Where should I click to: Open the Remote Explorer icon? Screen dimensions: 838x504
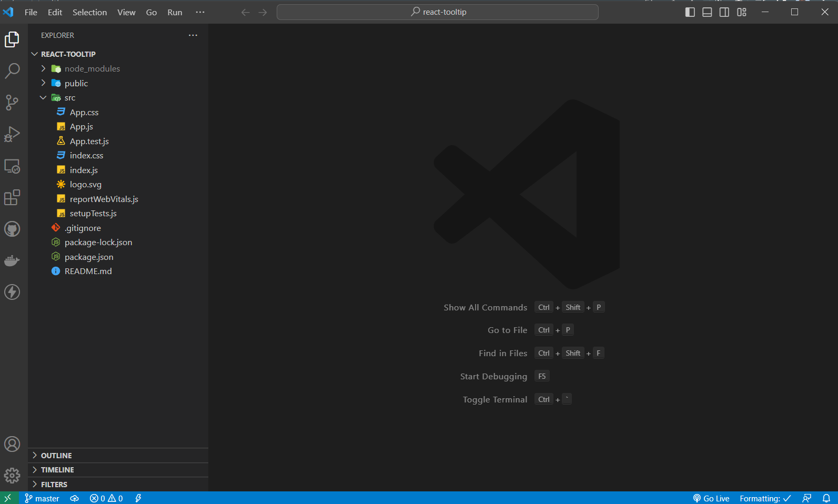(12, 166)
